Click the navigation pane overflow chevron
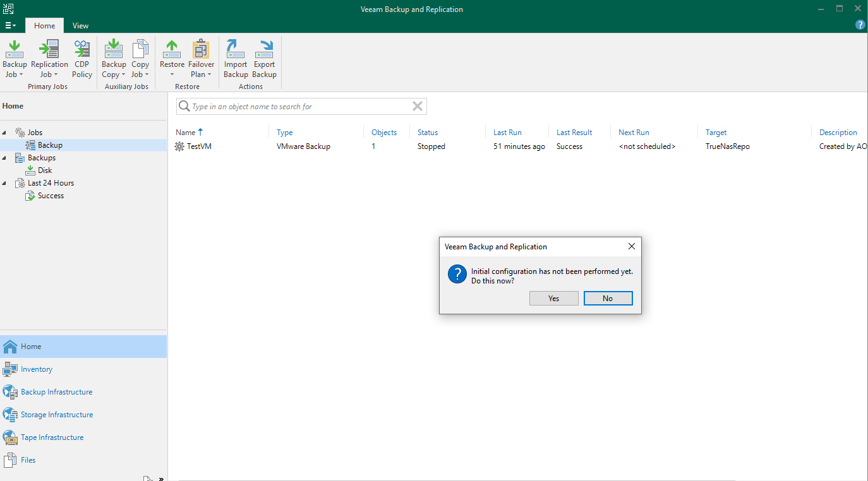This screenshot has height=481, width=868. [x=161, y=478]
